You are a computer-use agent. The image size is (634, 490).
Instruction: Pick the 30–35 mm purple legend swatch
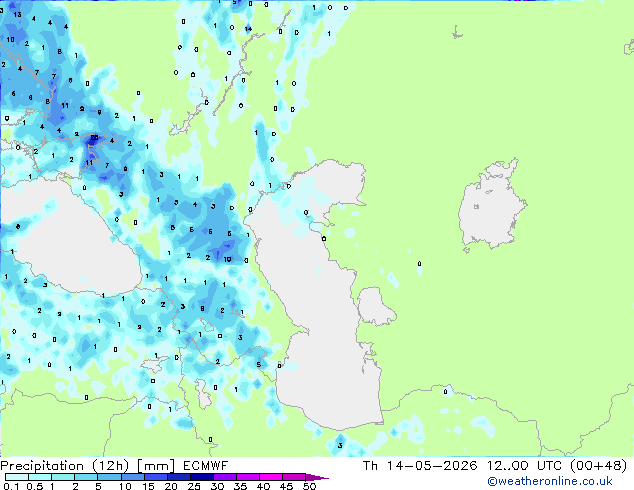pos(225,477)
